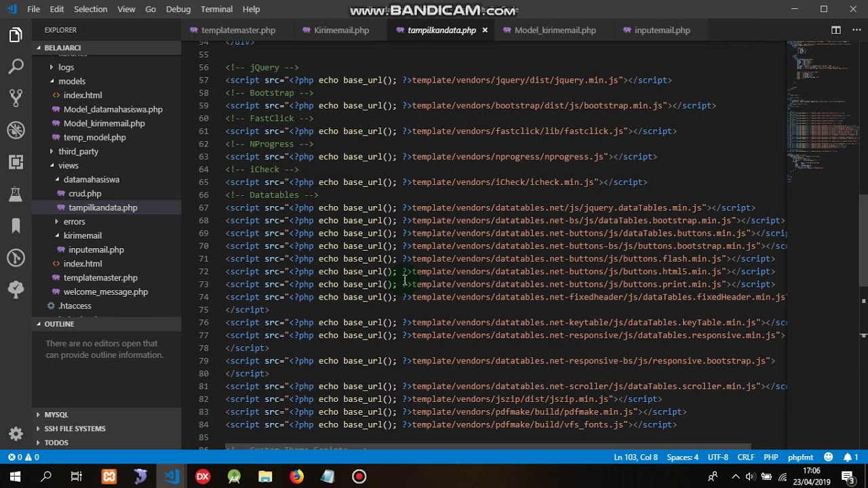
Task: Switch to the Kirimemail.php tab
Action: coord(341,30)
